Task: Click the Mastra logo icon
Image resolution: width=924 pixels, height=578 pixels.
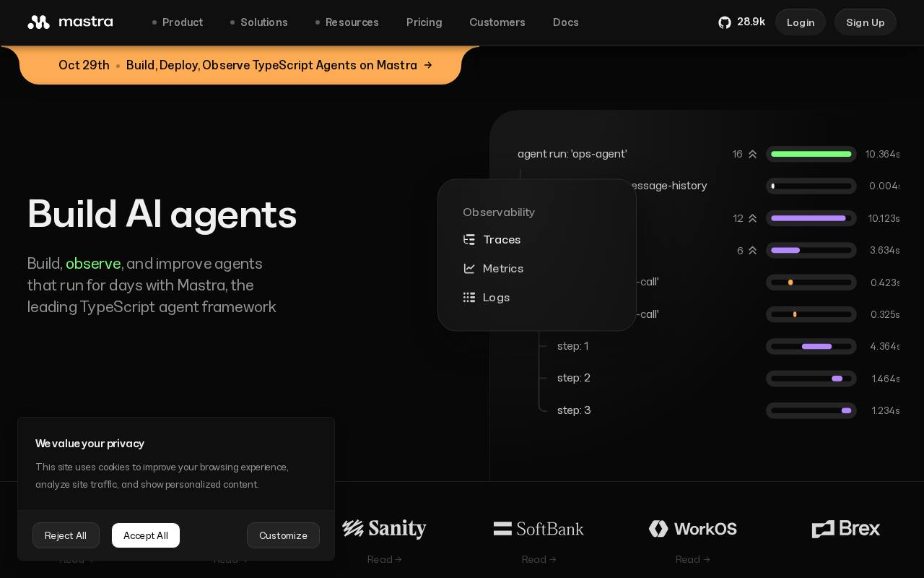Action: tap(38, 22)
